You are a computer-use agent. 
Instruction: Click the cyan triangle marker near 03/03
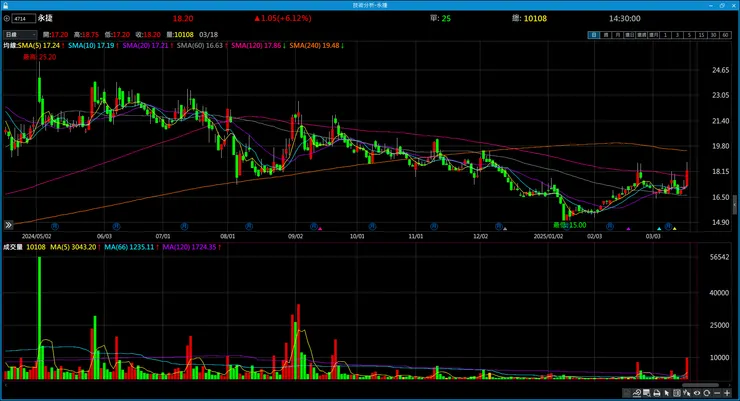659,229
